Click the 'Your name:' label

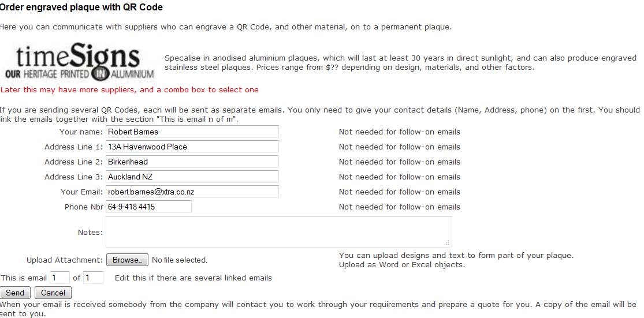point(81,132)
